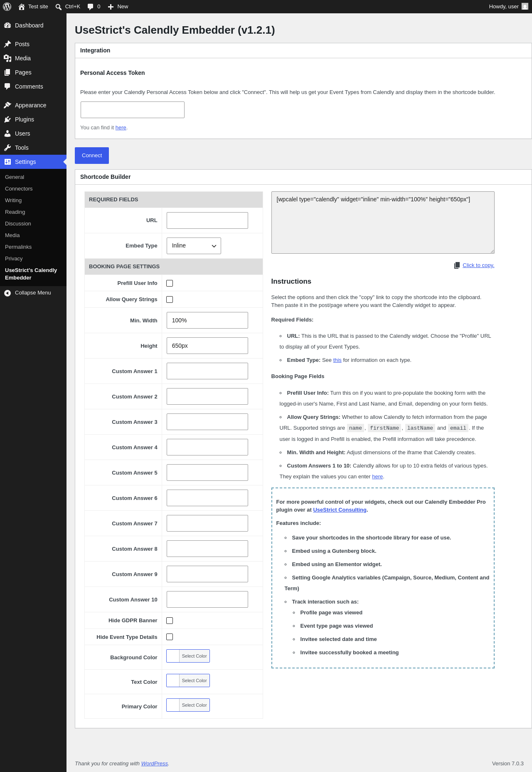Pick the Primary Color Select Color button
The image size is (532, 772).
[194, 705]
